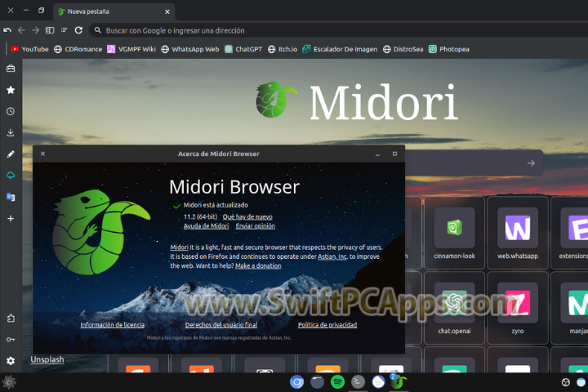
Task: Open the zyro shortcut tile
Action: coord(518,308)
